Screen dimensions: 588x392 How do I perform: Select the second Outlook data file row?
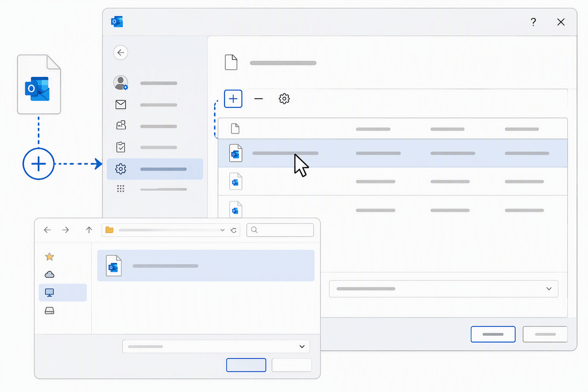click(x=392, y=182)
